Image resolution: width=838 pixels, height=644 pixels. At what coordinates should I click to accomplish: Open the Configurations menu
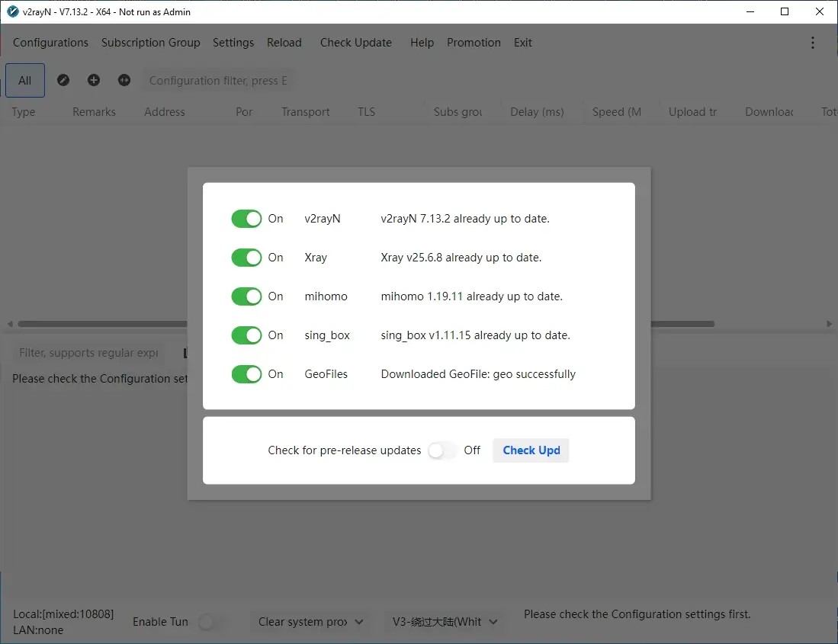click(50, 43)
